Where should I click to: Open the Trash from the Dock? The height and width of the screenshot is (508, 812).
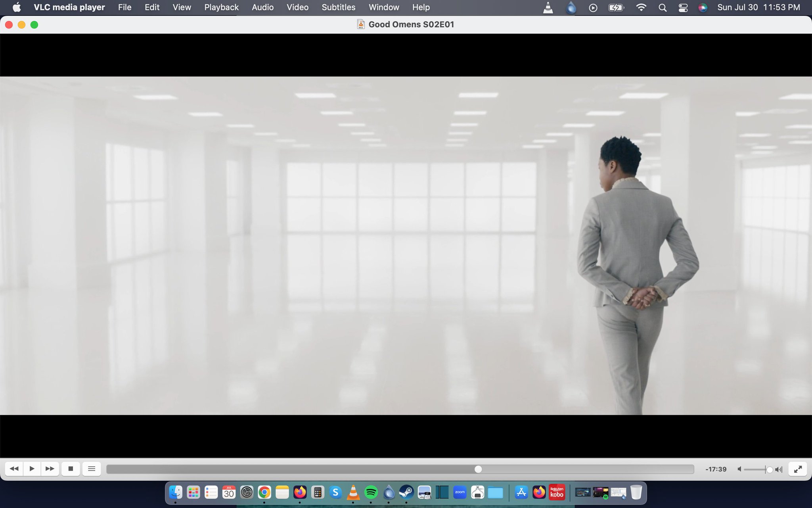pos(636,493)
